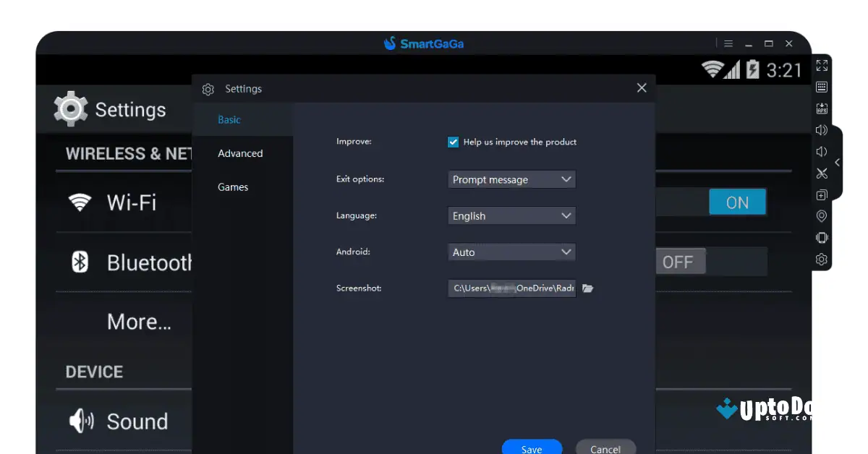868x454 pixels.
Task: Click the Save button
Action: point(532,447)
